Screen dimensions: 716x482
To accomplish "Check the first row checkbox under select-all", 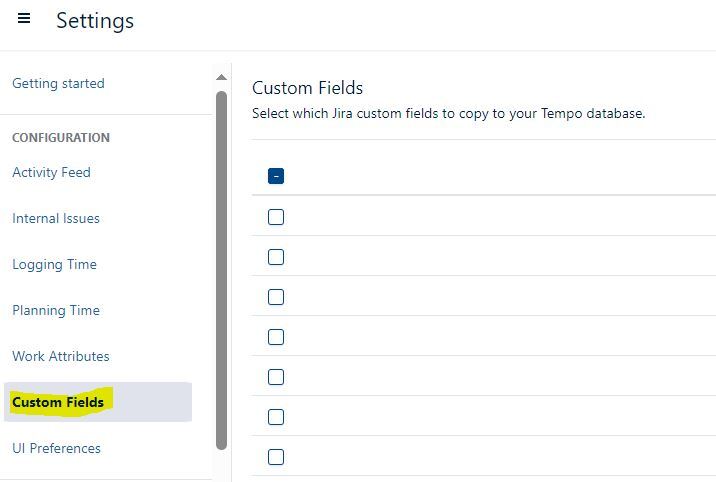I will [276, 217].
